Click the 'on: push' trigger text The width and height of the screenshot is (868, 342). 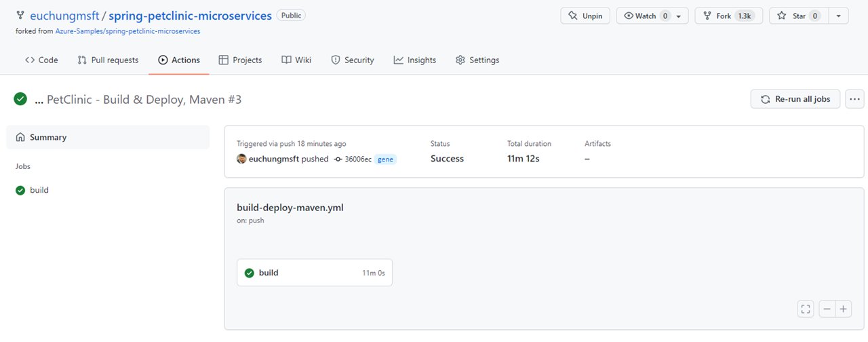click(250, 221)
